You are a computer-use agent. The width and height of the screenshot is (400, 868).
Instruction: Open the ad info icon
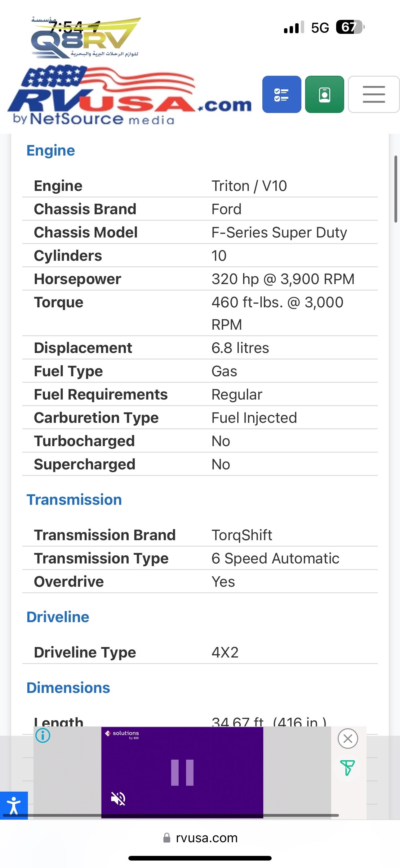pyautogui.click(x=43, y=735)
